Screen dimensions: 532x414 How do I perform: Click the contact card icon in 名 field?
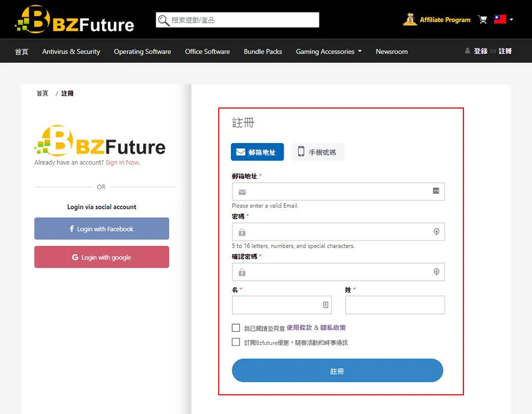(x=326, y=305)
